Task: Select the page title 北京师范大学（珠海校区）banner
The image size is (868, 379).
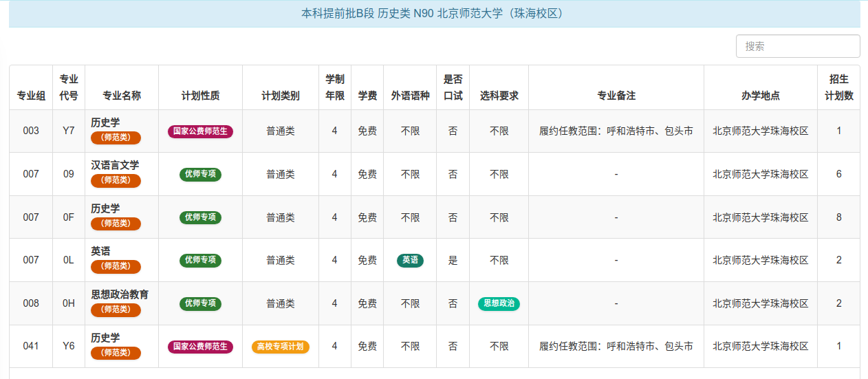Action: (434, 14)
